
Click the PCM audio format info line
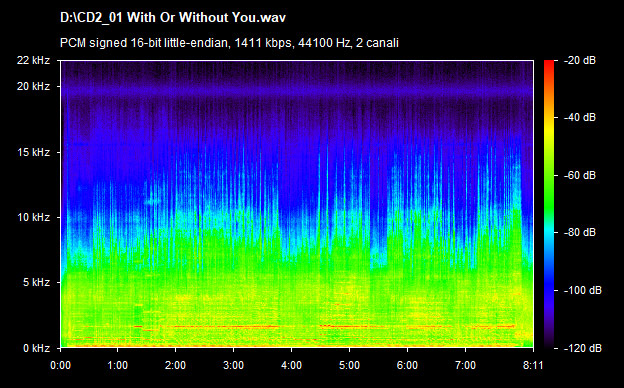[229, 43]
